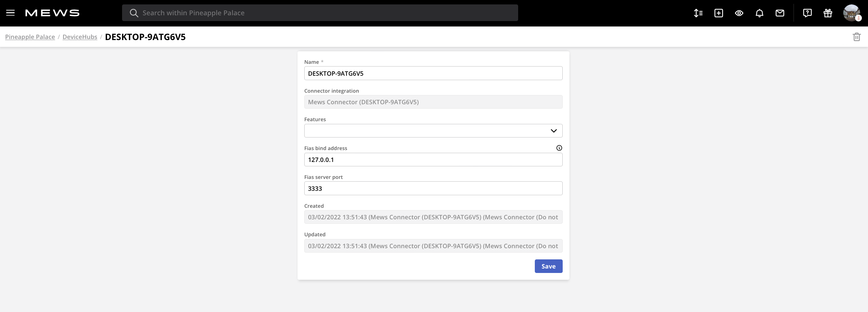868x312 pixels.
Task: Click the Fias server port field
Action: pyautogui.click(x=433, y=188)
